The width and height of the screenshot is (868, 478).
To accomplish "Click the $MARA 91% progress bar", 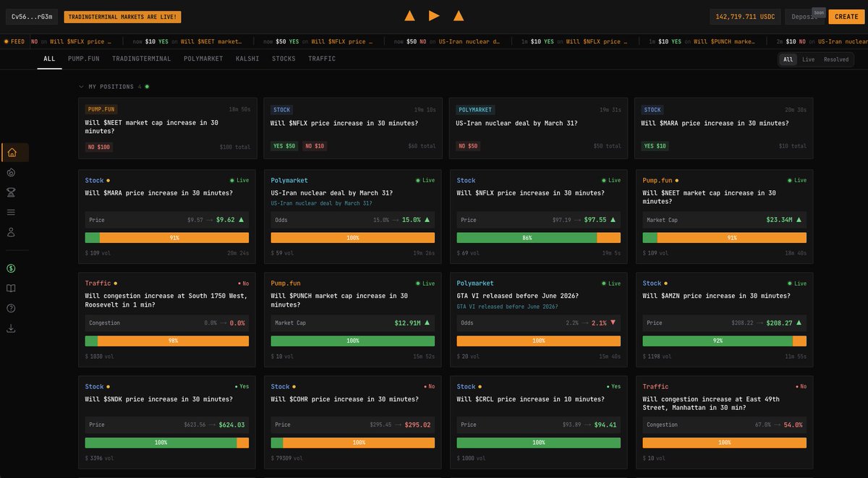I will click(167, 237).
